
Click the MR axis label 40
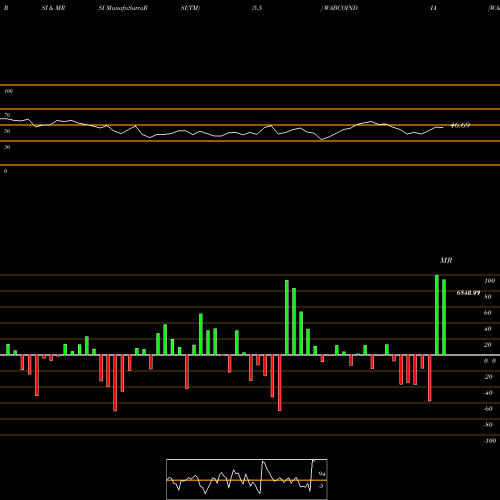[x=488, y=329]
